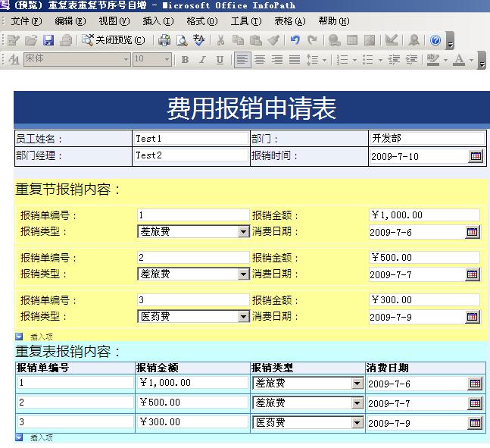Run the spelling check tool
This screenshot has width=490, height=448.
click(199, 40)
